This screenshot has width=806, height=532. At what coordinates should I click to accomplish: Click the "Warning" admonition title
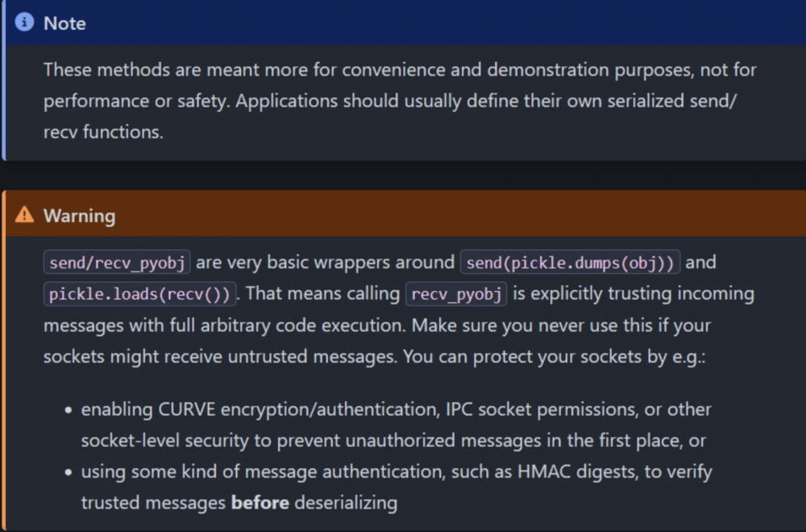coord(79,216)
